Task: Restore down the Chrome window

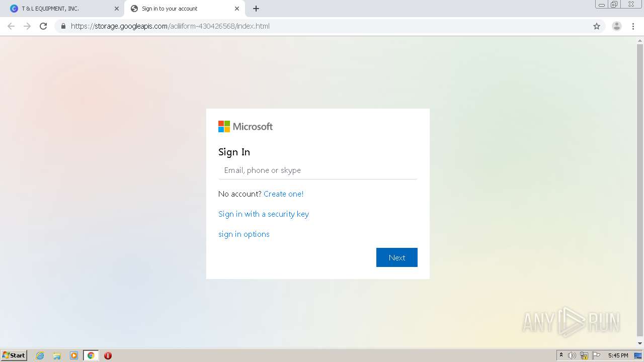Action: coord(614,4)
